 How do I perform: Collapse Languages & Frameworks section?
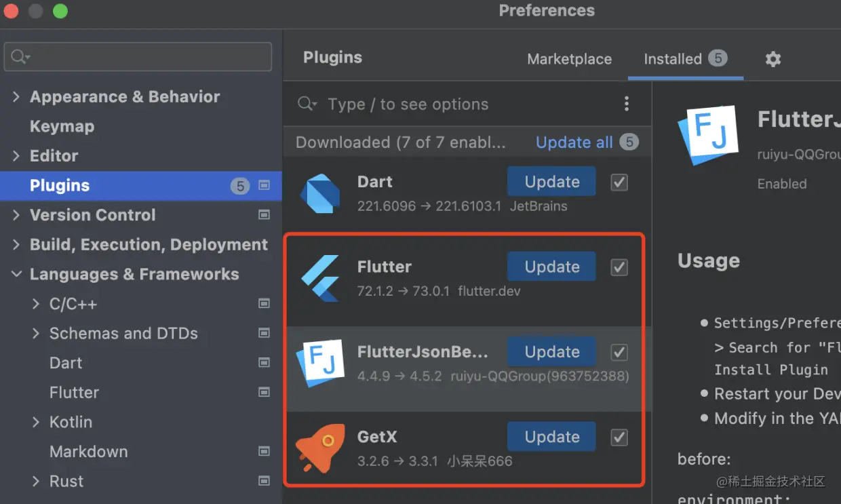click(16, 275)
